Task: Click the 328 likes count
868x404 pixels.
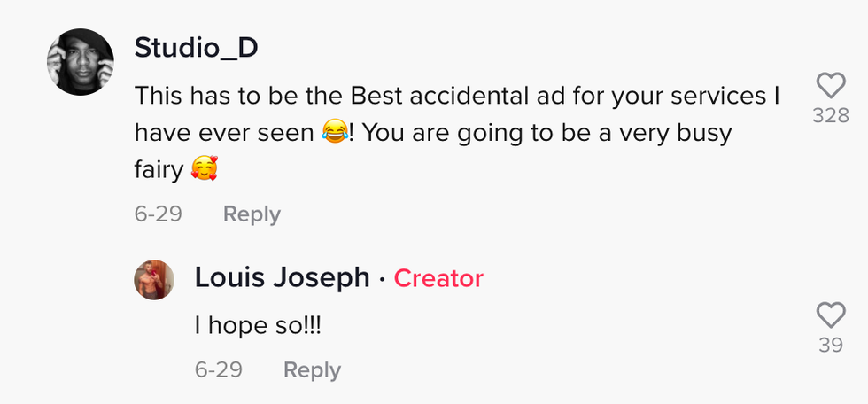Action: coord(830,115)
